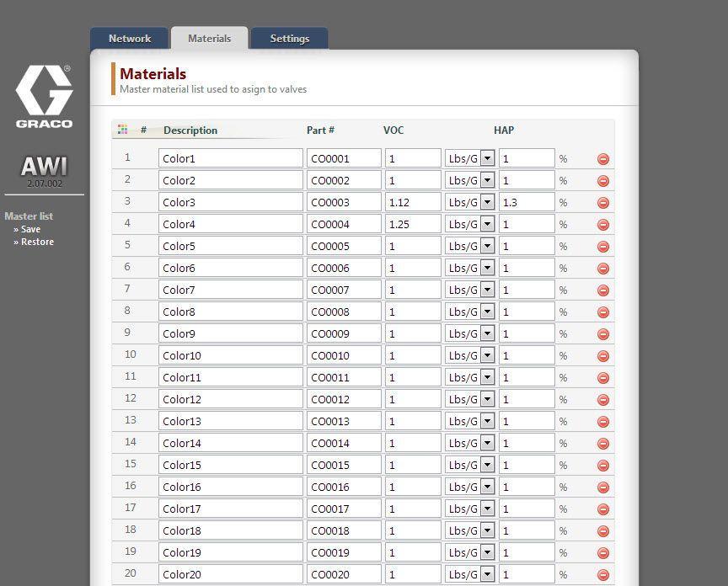This screenshot has width=728, height=586.
Task: Click the VOC value field for Color20
Action: pos(413,574)
